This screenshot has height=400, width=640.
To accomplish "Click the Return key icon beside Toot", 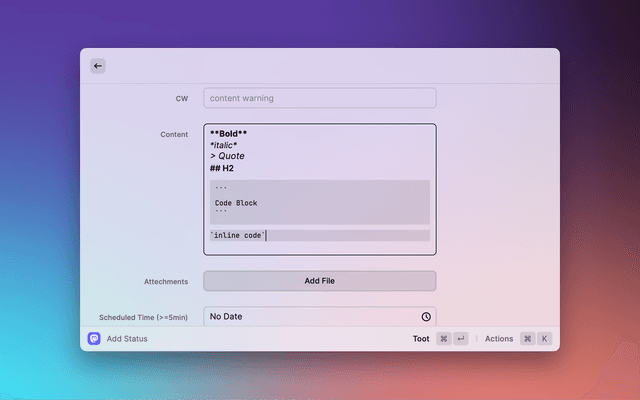I will coord(461,339).
